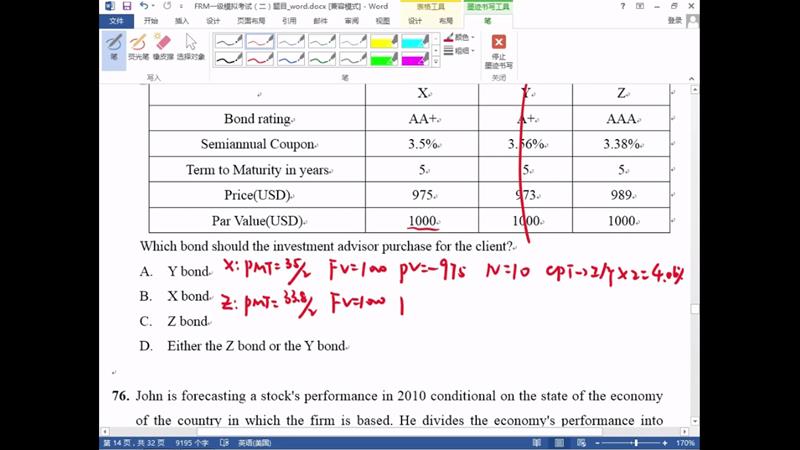Switch to the Page Layout (页面布局) tab
The height and width of the screenshot is (450, 800).
pyautogui.click(x=251, y=21)
